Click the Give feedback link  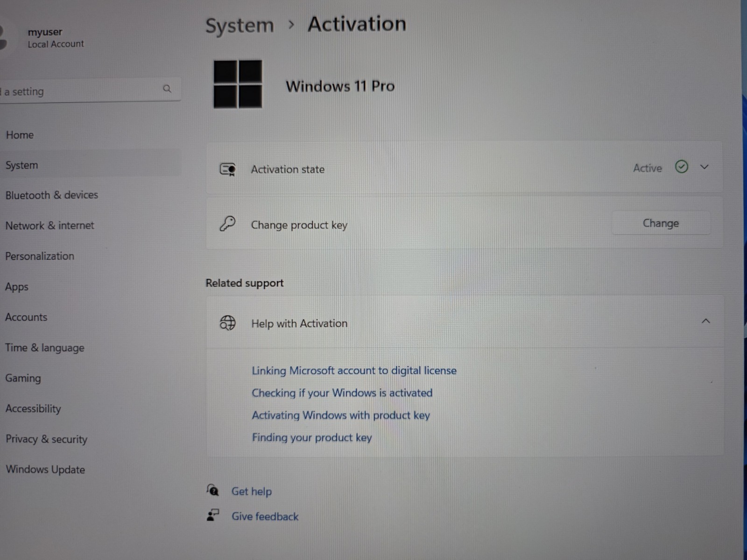click(x=265, y=516)
